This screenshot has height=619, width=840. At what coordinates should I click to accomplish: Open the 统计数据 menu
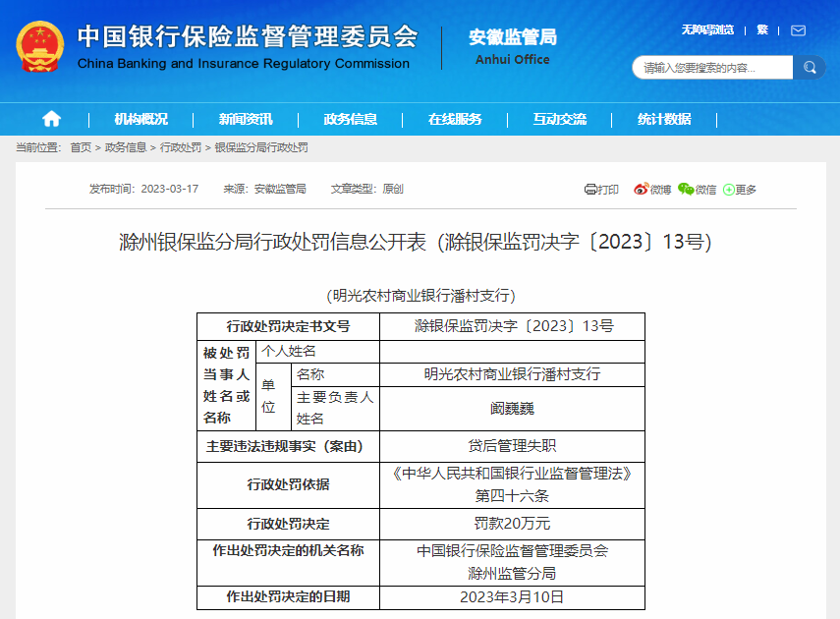tap(664, 119)
